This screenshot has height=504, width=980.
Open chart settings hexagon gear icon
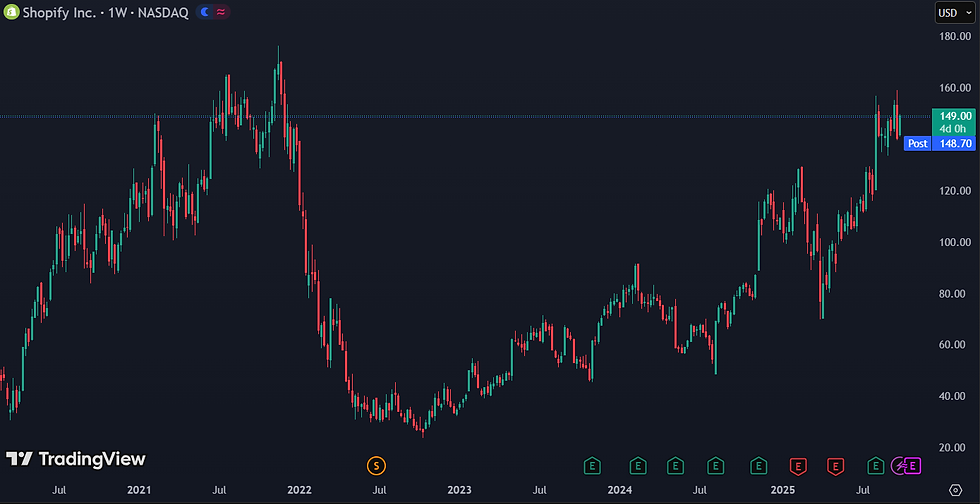click(955, 490)
